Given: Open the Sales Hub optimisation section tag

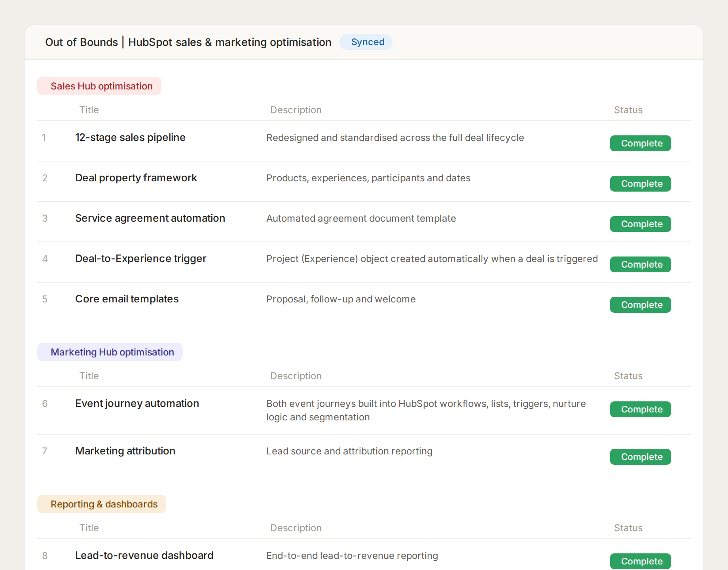Looking at the screenshot, I should coord(99,86).
